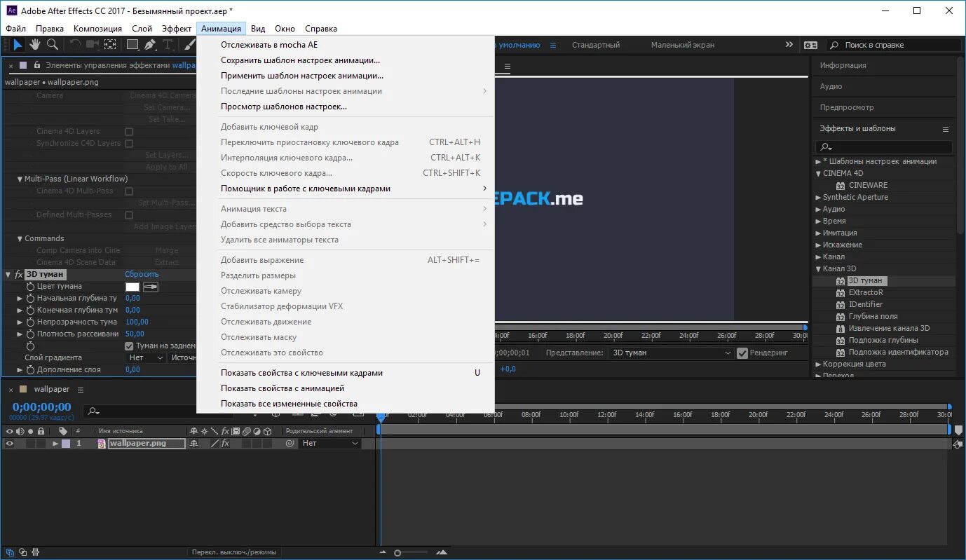Select the Hand tool
The image size is (966, 560).
(x=36, y=45)
